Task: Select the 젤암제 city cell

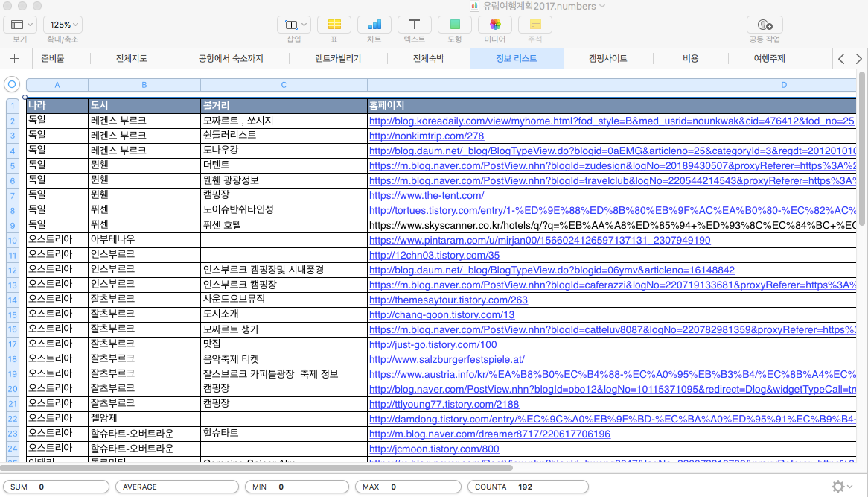Action: pyautogui.click(x=144, y=418)
